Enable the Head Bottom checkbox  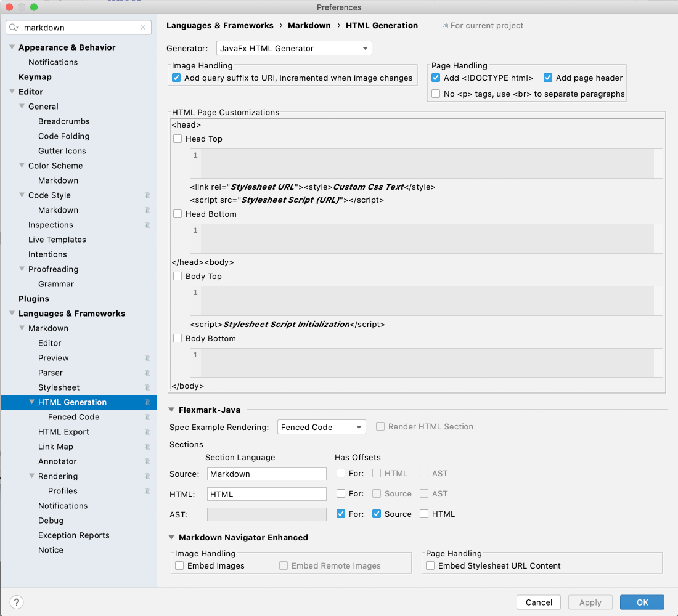point(178,214)
